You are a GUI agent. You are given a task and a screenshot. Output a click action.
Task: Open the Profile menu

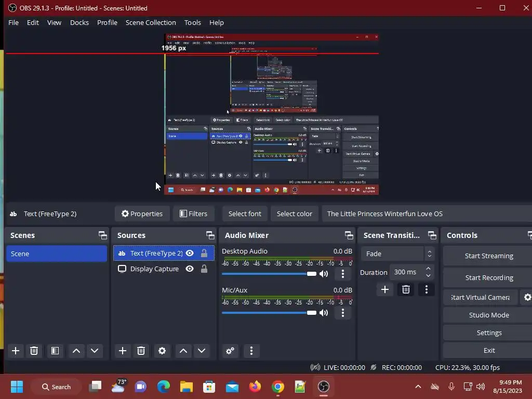pyautogui.click(x=107, y=22)
